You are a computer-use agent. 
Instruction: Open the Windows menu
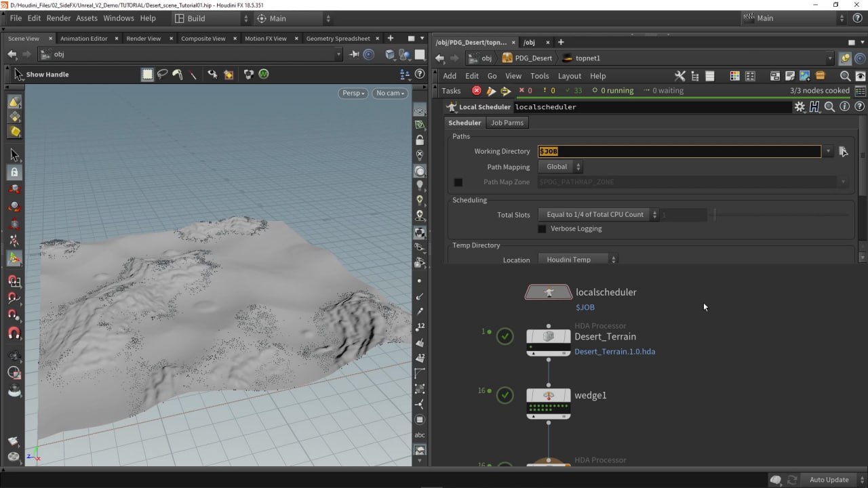[x=119, y=18]
